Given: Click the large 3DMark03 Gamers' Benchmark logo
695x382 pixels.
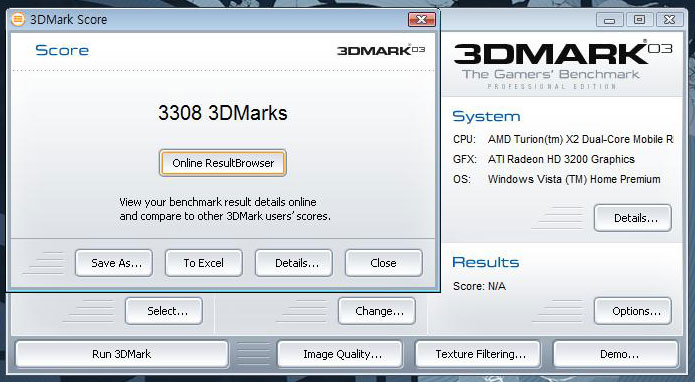Looking at the screenshot, I should click(x=562, y=64).
